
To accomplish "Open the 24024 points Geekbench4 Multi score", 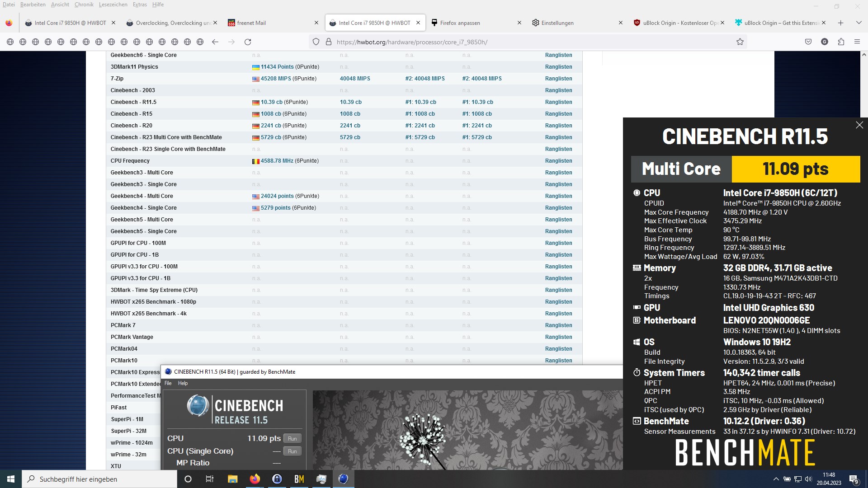I will click(x=277, y=196).
